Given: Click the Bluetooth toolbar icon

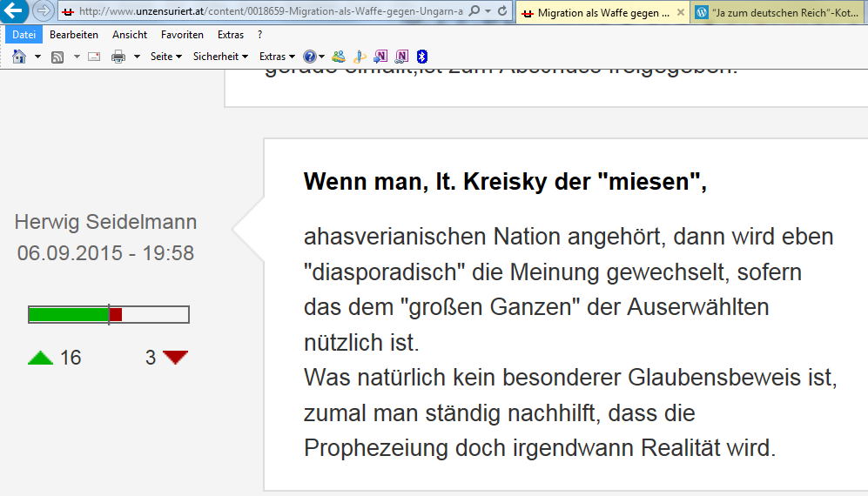Looking at the screenshot, I should (x=422, y=57).
